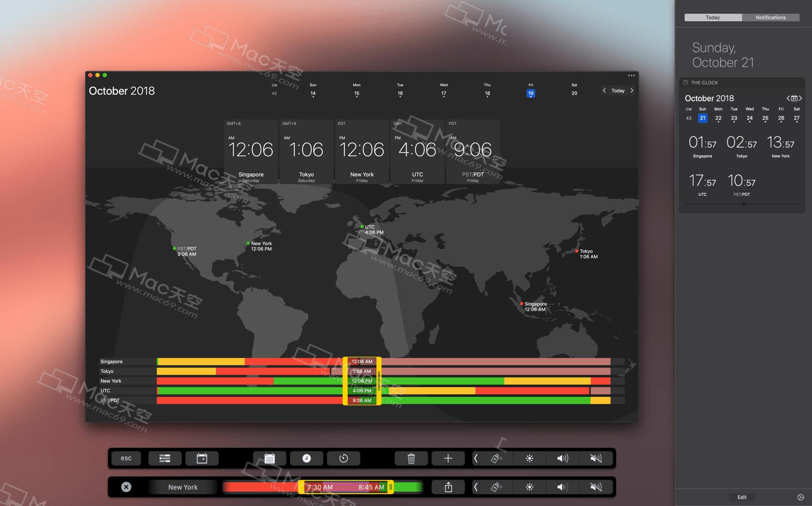Select Mon 22 in The Clock widget

tap(718, 118)
